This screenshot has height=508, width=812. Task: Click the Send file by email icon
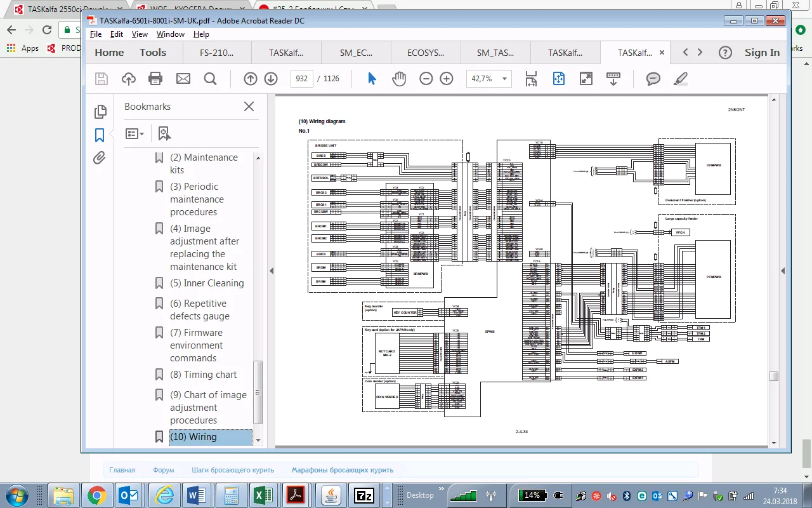point(183,79)
